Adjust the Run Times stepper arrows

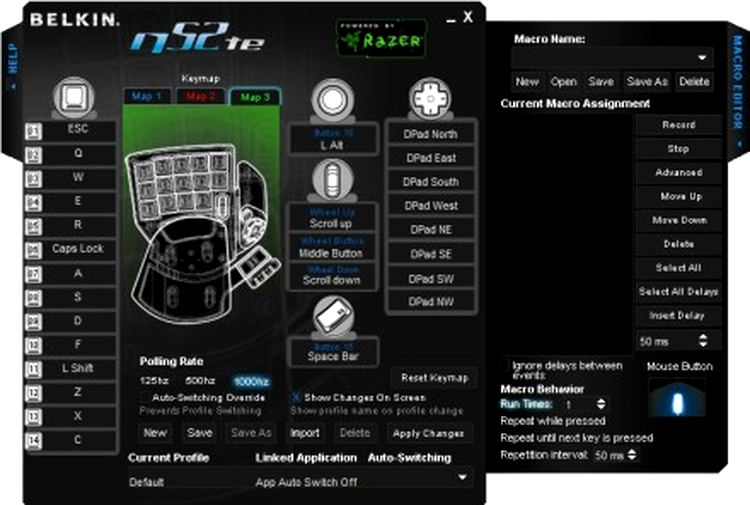point(601,404)
